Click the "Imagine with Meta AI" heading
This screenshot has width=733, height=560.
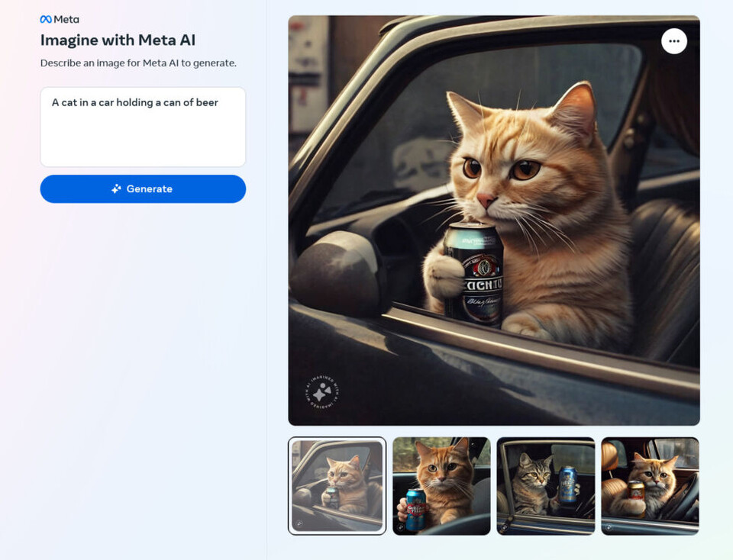coord(118,40)
